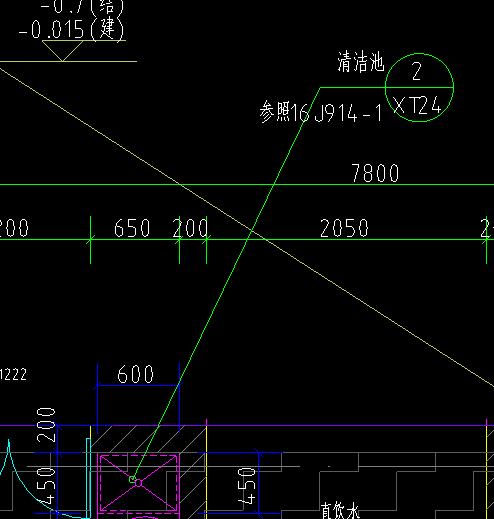Click the 600 dimension in blue
The height and width of the screenshot is (519, 494).
(135, 374)
